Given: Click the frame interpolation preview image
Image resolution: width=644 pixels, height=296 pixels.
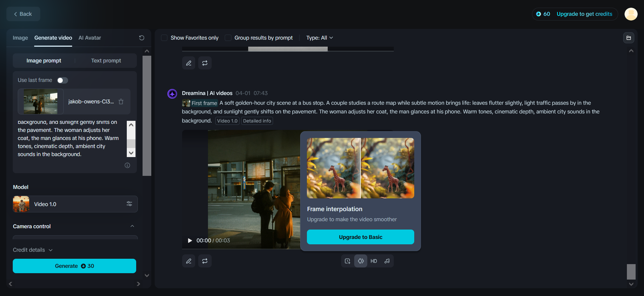Looking at the screenshot, I should 360,168.
